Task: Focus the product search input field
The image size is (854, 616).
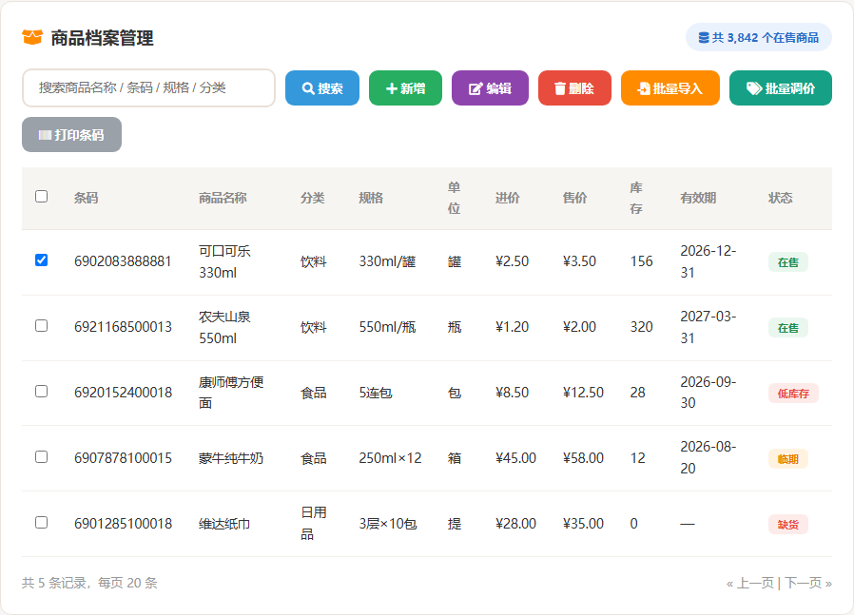Action: tap(148, 87)
